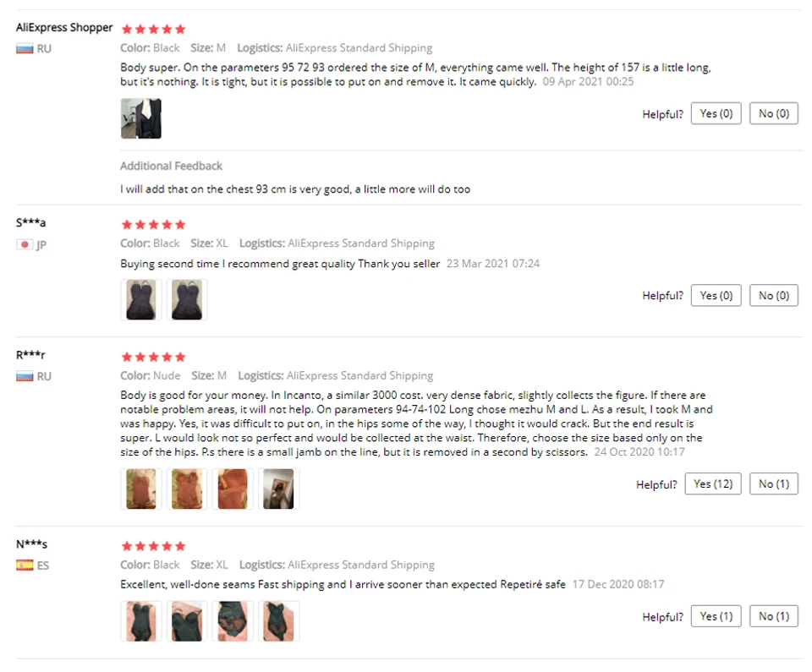This screenshot has width=812, height=672.
Task: Open the AliExpress Shopper review photo thumbnail
Action: pos(141,118)
